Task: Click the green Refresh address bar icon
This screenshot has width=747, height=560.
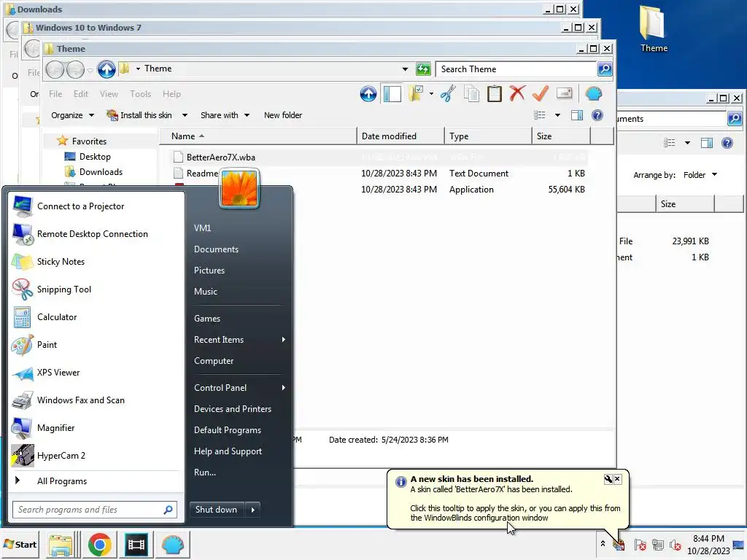Action: 423,69
